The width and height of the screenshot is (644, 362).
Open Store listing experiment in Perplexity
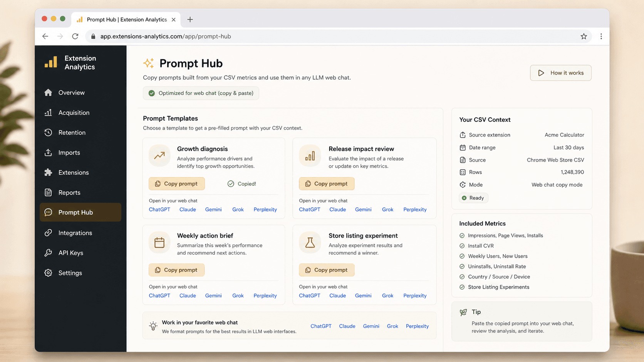(415, 296)
